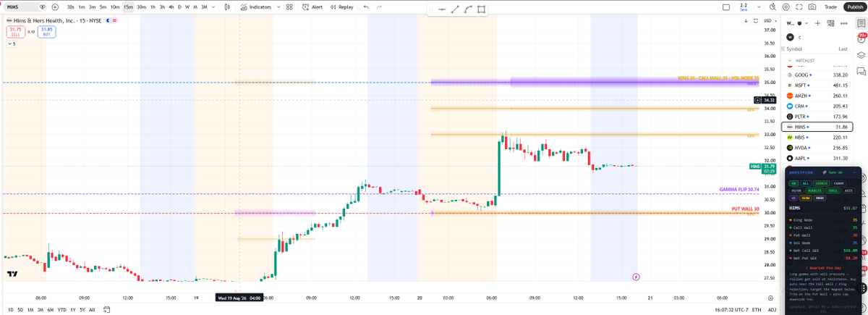Image resolution: width=868 pixels, height=315 pixels.
Task: Open the layout save options dropdown arrow
Action: 758,7
